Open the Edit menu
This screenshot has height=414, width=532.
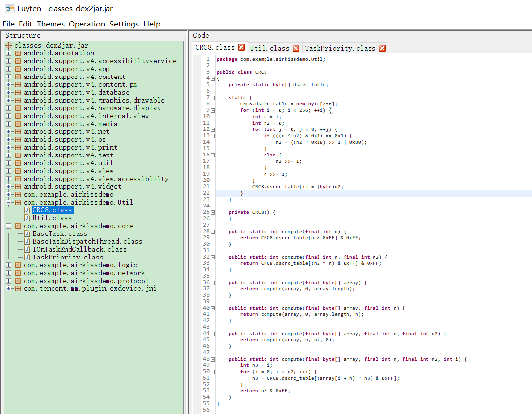point(26,24)
